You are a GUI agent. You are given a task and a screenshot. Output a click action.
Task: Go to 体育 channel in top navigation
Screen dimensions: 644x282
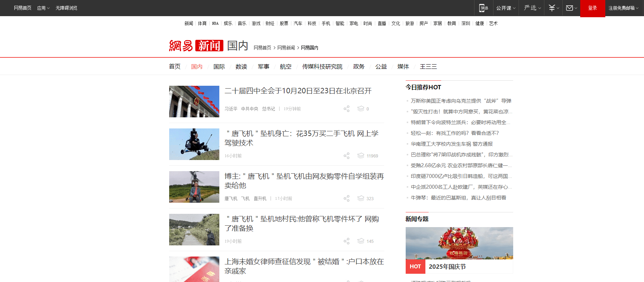click(x=202, y=23)
